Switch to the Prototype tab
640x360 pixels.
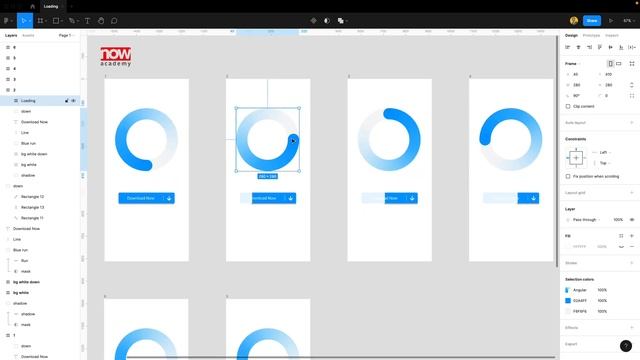[x=591, y=36]
